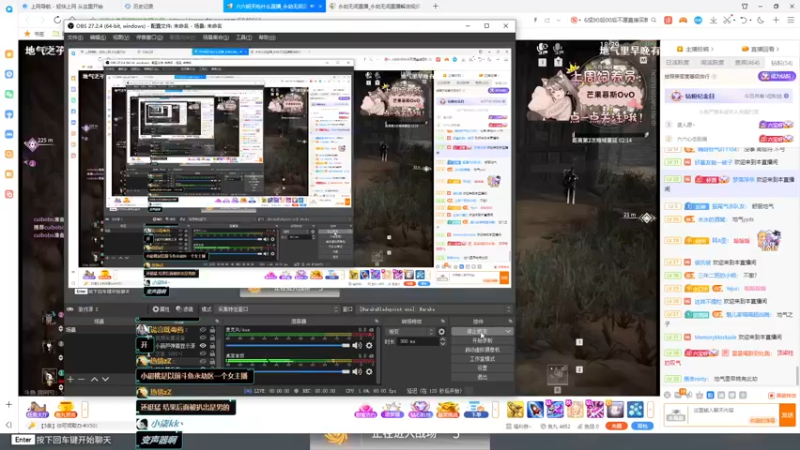The width and height of the screenshot is (800, 450).
Task: Mute the top mixer audio channel
Action: click(x=357, y=345)
